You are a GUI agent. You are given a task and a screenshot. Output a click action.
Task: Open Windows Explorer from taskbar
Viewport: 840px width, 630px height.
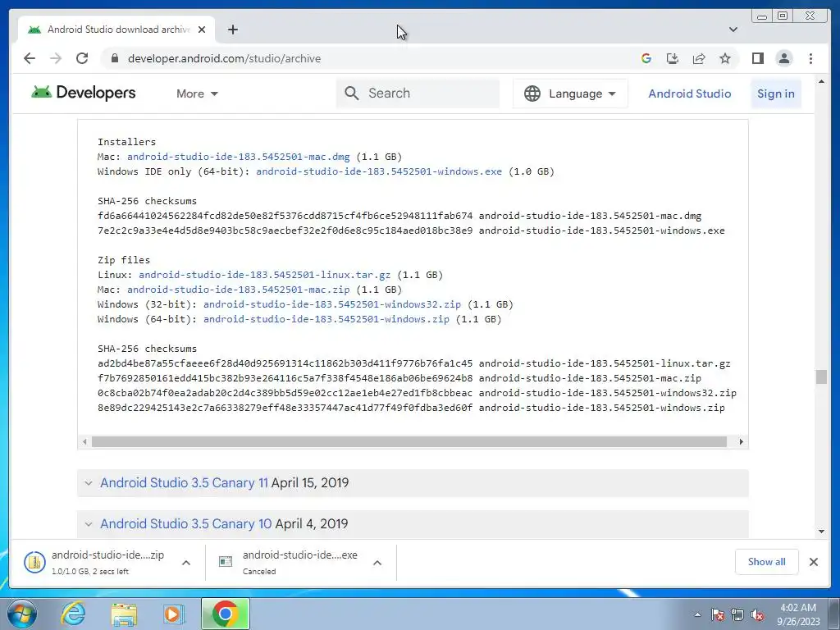(124, 614)
